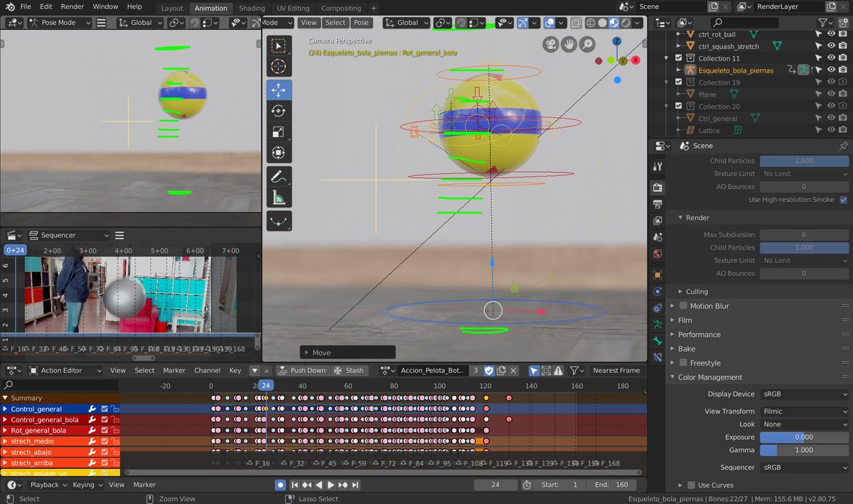Click the Push Down button

(301, 370)
